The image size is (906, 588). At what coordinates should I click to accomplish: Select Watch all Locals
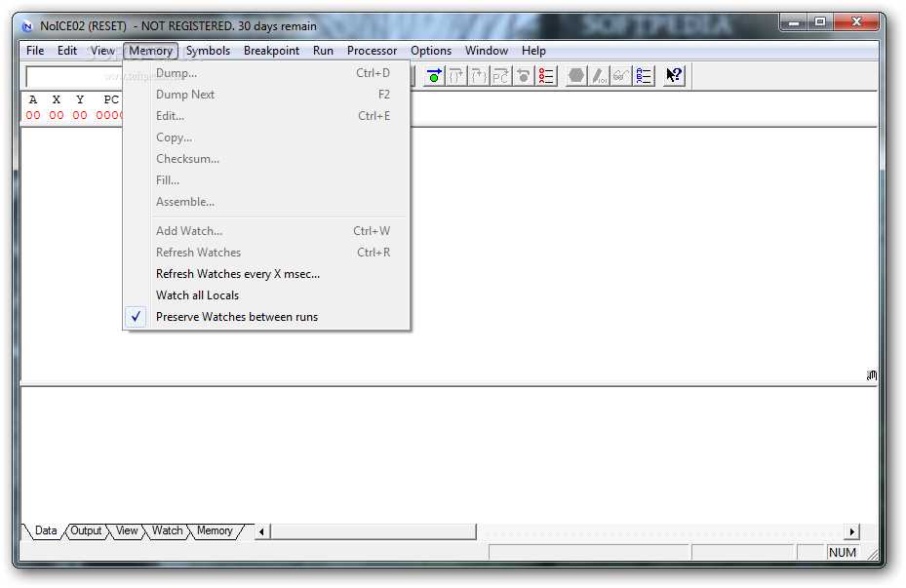pyautogui.click(x=266, y=295)
